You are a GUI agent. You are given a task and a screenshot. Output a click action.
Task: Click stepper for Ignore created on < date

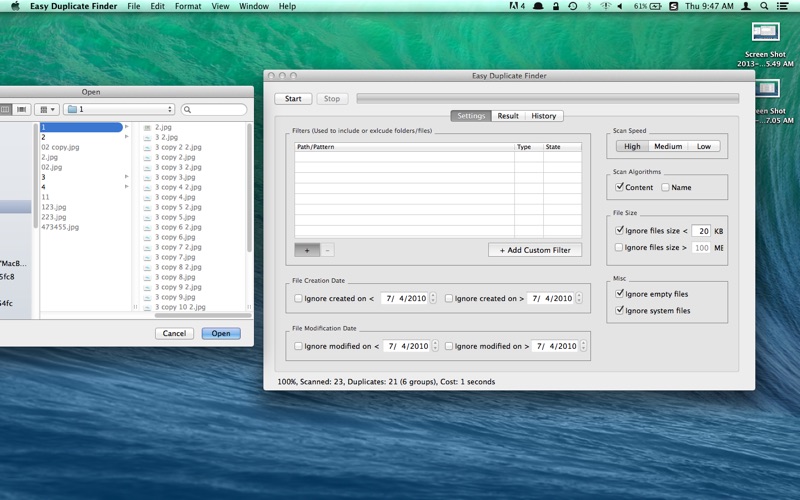tap(433, 298)
